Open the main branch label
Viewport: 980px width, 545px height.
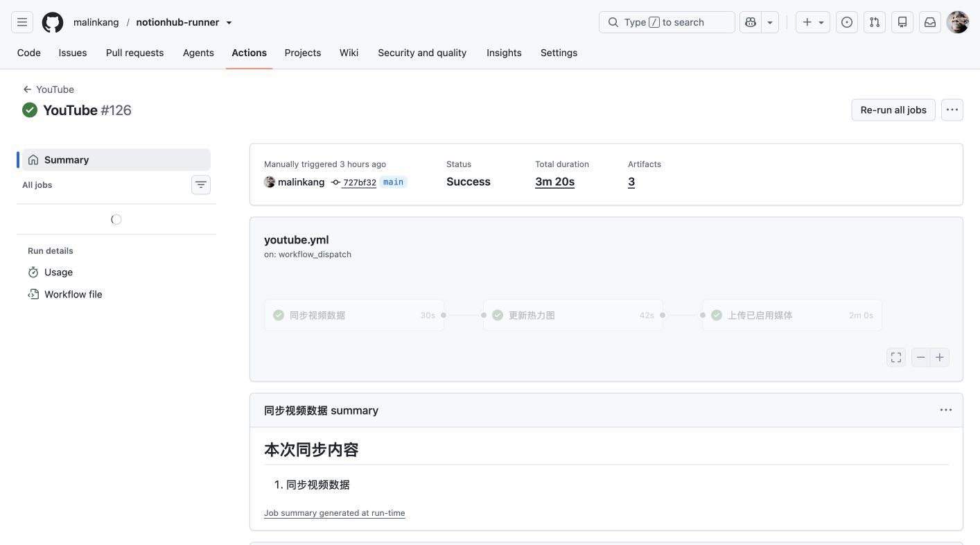(x=393, y=182)
